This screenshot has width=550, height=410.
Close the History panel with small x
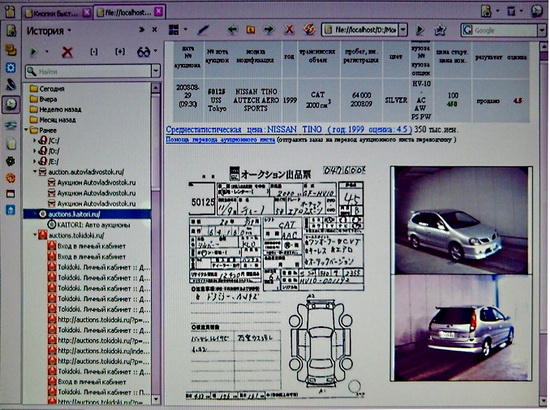pyautogui.click(x=154, y=30)
